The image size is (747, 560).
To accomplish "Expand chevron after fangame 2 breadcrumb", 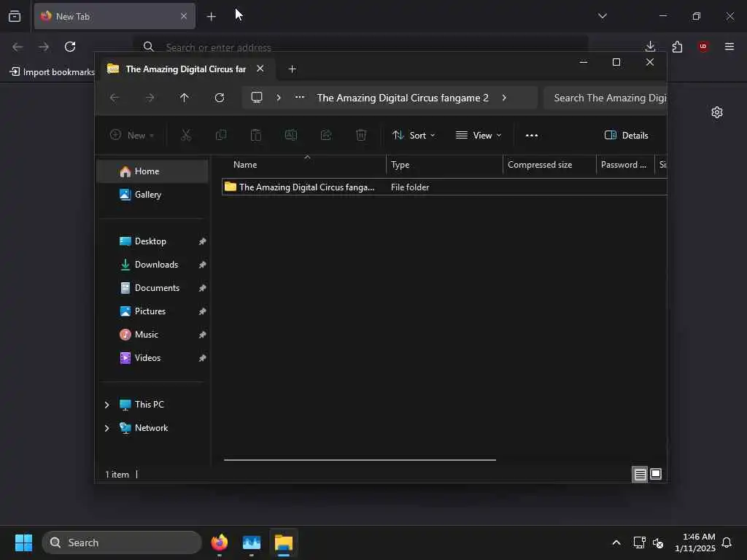I will [x=504, y=98].
